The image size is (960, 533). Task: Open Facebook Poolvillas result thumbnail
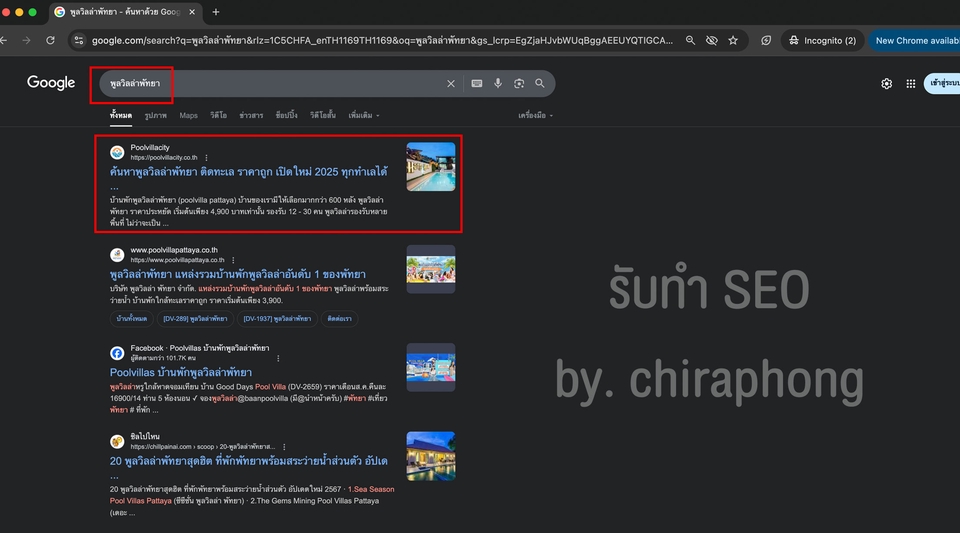click(431, 367)
